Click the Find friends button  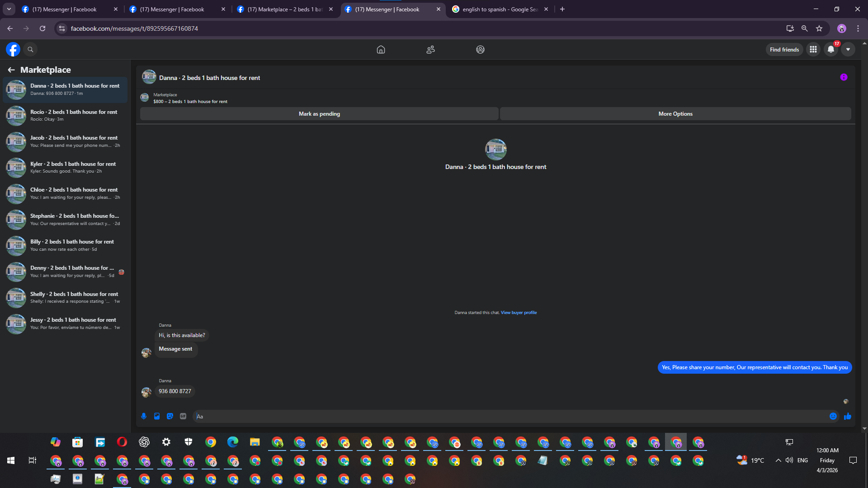784,49
